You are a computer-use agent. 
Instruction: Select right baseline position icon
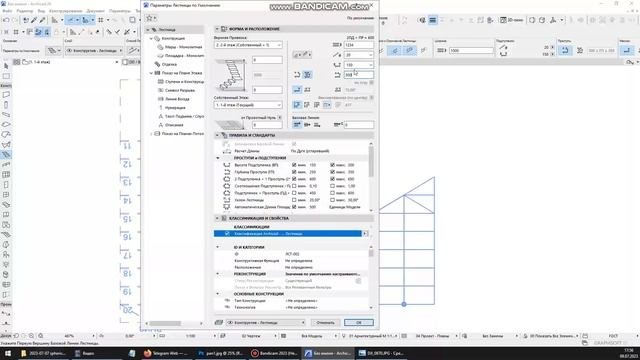(317, 125)
